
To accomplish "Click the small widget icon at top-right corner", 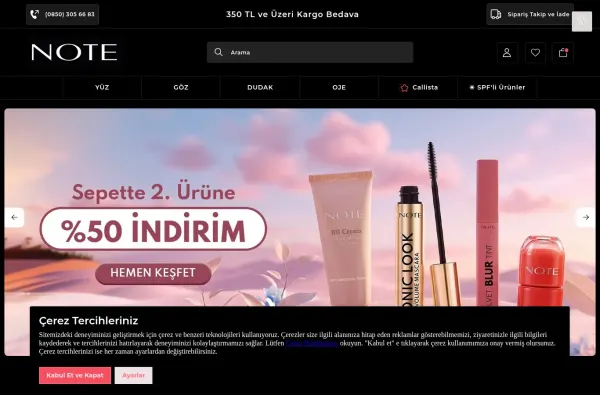I will point(582,21).
